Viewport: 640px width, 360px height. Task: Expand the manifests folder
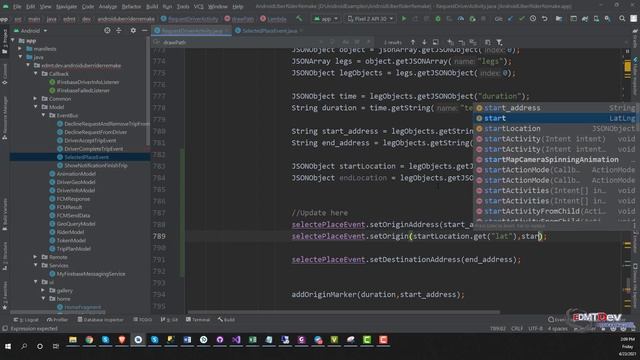20,49
